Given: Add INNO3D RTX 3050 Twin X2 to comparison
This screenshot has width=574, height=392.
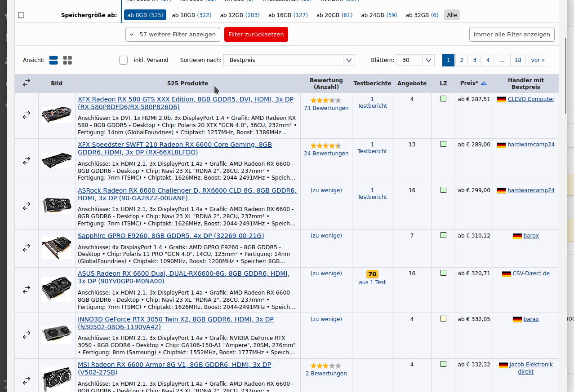Looking at the screenshot, I should pyautogui.click(x=27, y=335).
